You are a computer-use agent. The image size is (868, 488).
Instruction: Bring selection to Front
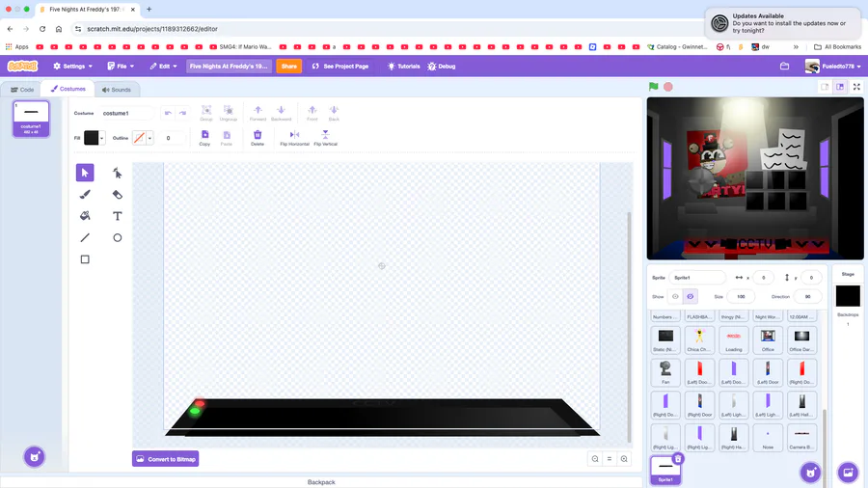(312, 113)
